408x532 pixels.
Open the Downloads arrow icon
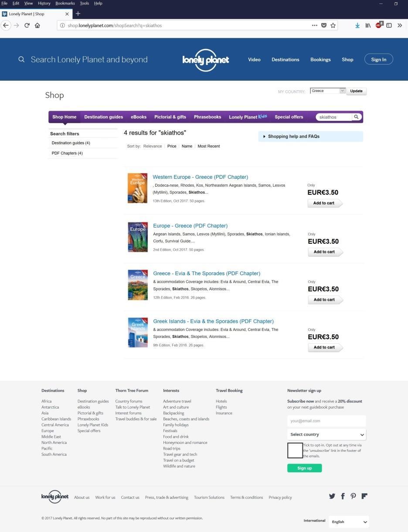(x=357, y=25)
